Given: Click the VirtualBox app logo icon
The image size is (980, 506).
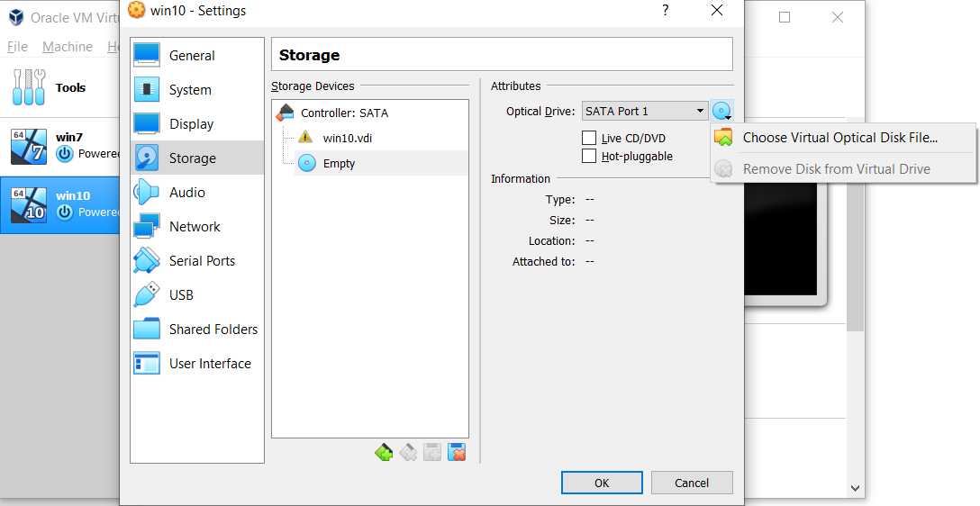Looking at the screenshot, I should pos(16,17).
